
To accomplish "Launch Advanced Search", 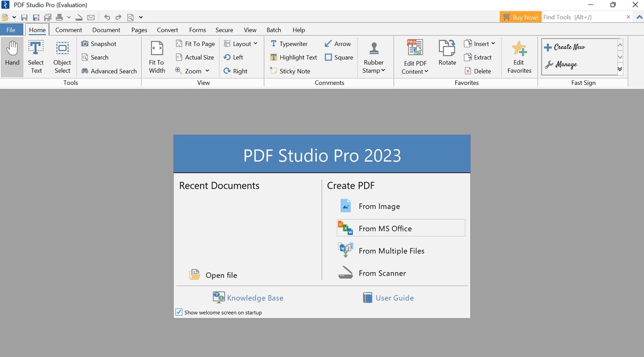I will point(109,71).
